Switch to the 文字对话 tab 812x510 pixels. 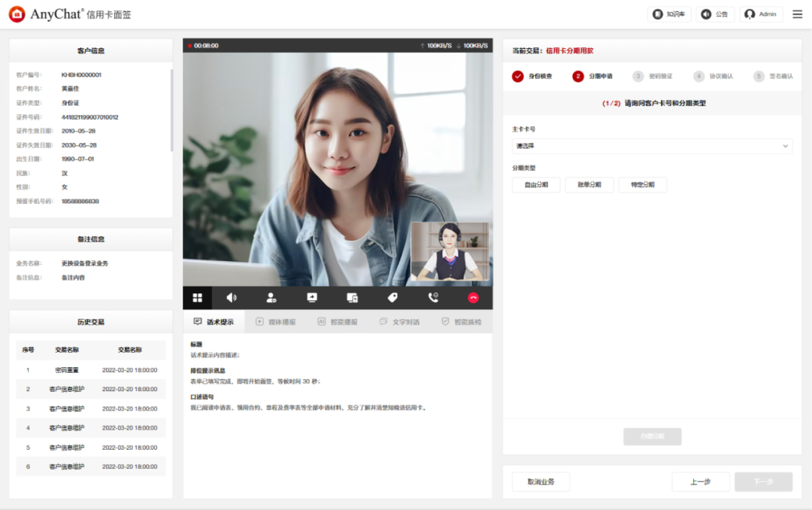point(399,322)
